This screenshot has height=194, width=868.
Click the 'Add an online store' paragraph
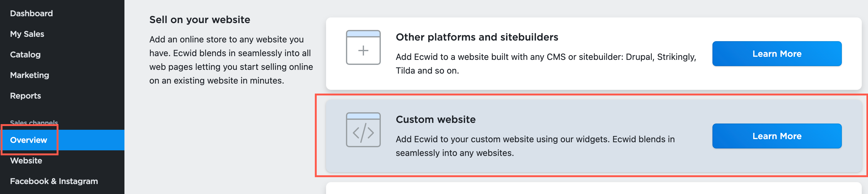coord(231,60)
